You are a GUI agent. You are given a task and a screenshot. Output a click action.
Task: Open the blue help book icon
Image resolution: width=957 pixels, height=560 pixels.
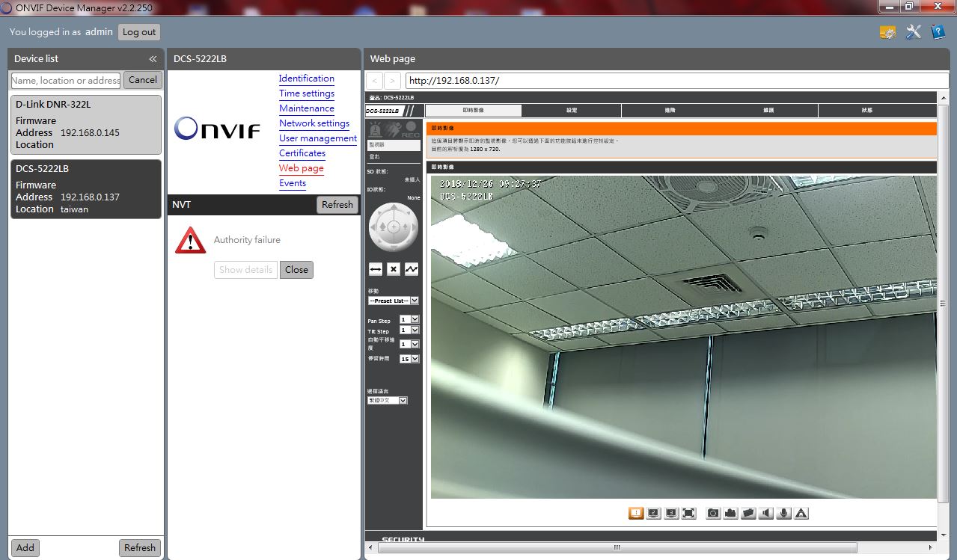coord(938,31)
